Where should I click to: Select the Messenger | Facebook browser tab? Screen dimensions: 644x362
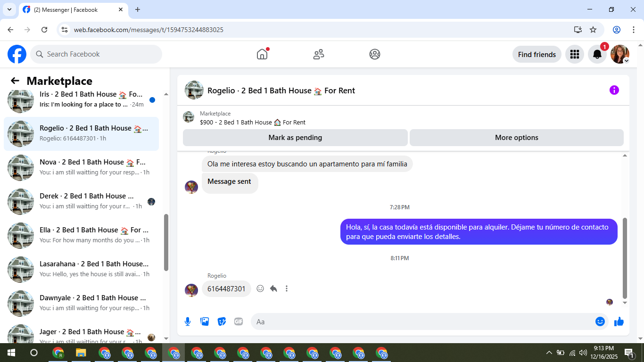tap(73, 9)
